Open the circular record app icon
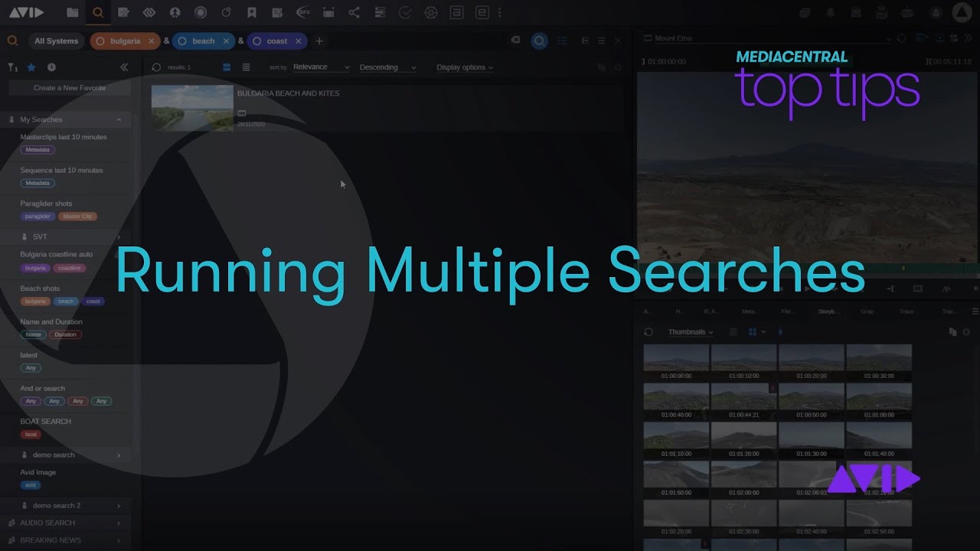 [201, 12]
